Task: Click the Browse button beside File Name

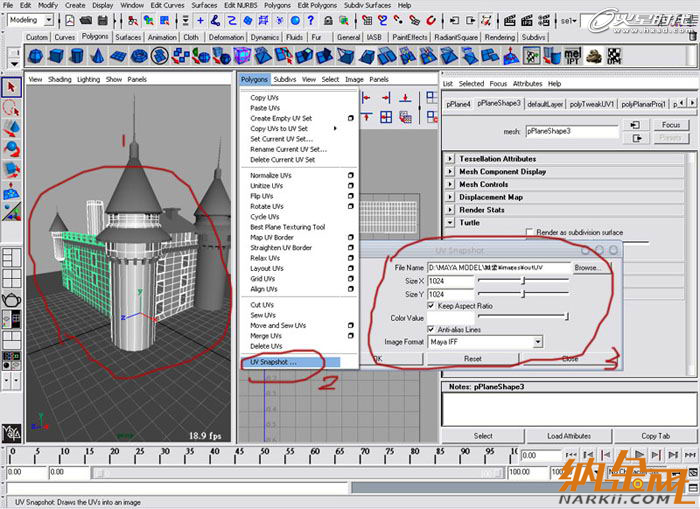Action: click(x=588, y=268)
